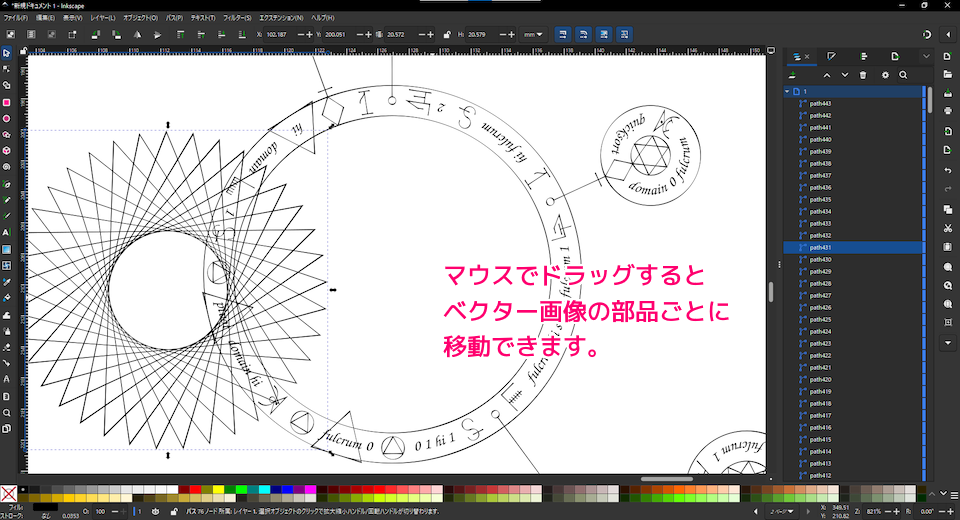Flip selection horizontally

tap(137, 35)
